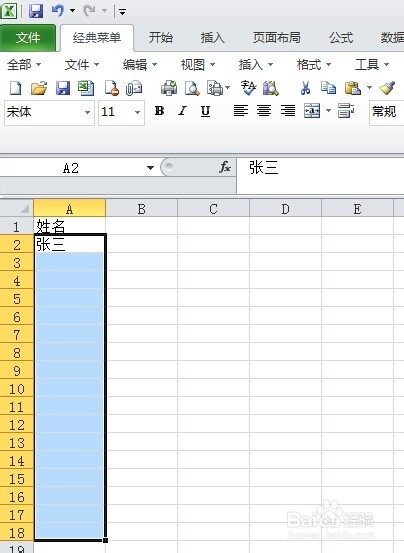This screenshot has width=404, height=553.
Task: Toggle italic formatting
Action: (x=182, y=111)
